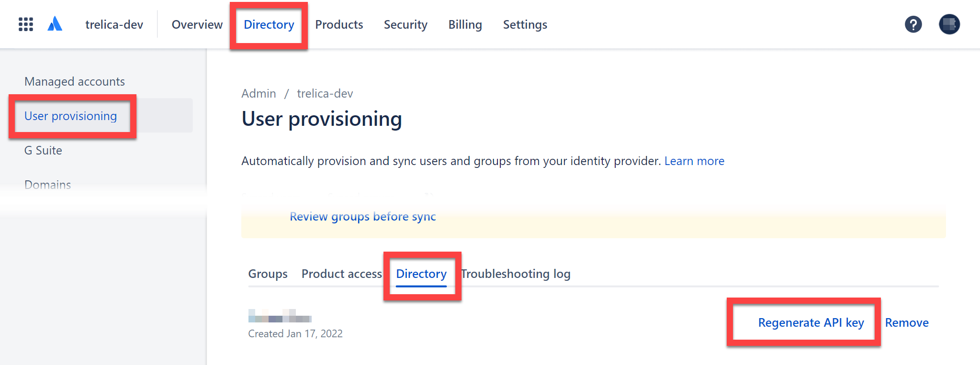Switch to the Product access tab

341,274
